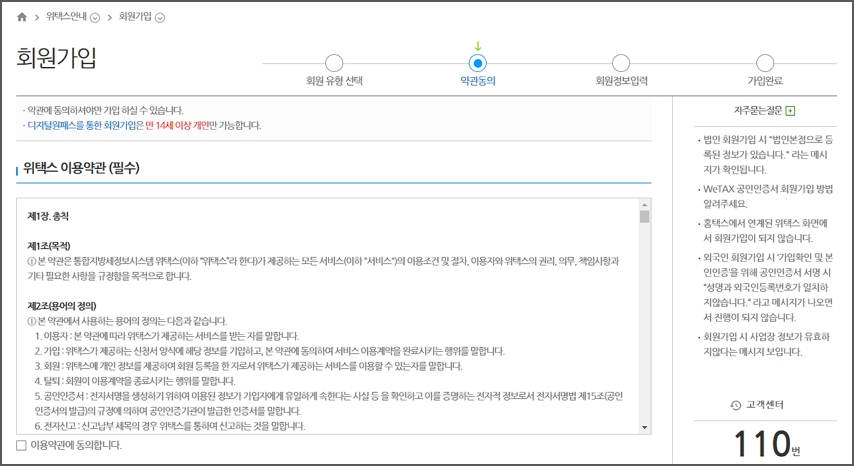Click the '3. 회원' definition line

click(248, 366)
